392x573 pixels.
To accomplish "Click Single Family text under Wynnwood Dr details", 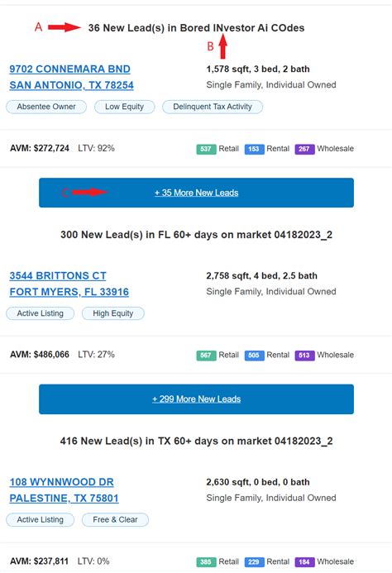I will (x=271, y=498).
